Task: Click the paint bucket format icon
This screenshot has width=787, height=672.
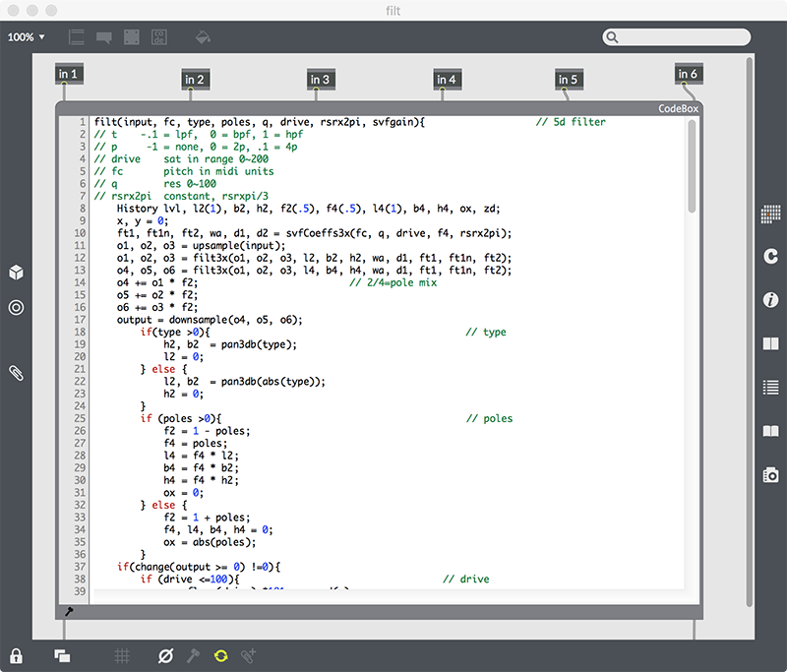Action: pos(202,37)
